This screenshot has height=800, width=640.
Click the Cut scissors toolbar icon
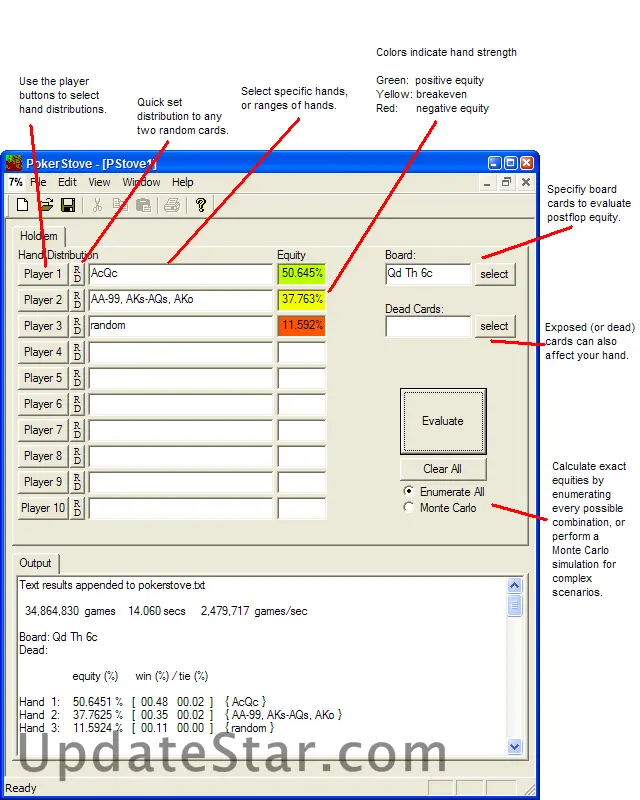97,205
